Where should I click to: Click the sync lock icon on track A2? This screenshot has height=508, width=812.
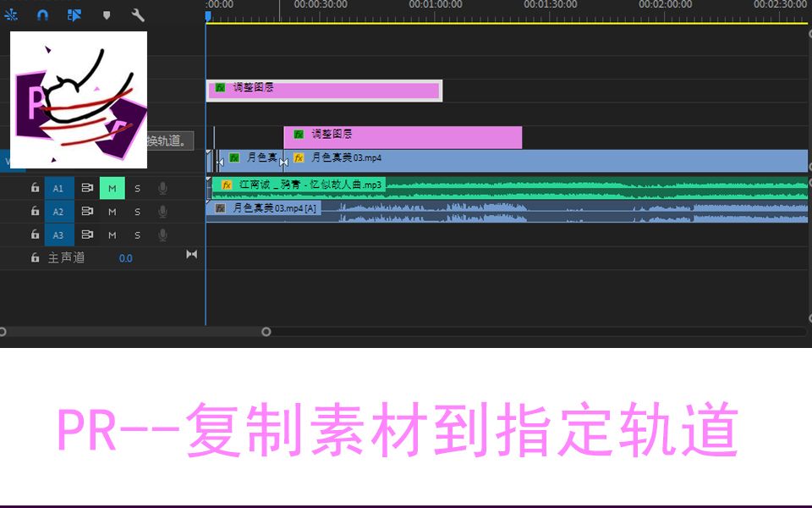click(87, 211)
